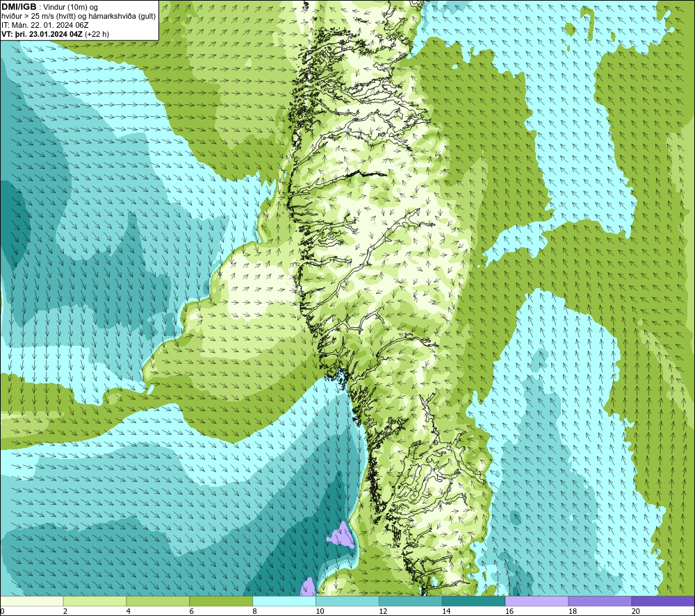The height and width of the screenshot is (616, 695).
Task: Click the '10' label on the colour scale
Action: [x=320, y=612]
